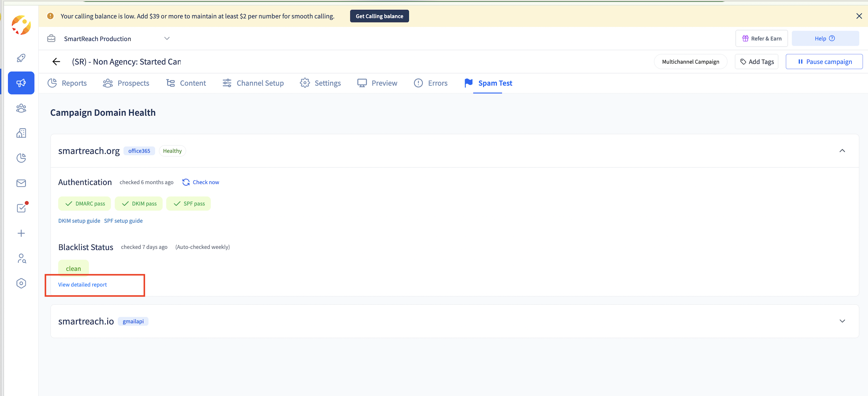
Task: Click the Multichannel Campaign badge
Action: pyautogui.click(x=690, y=62)
